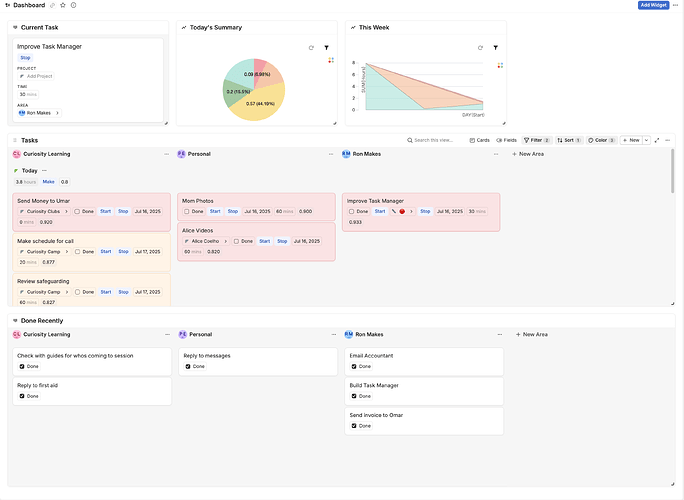Screen dimensions: 684x500
Task: Click the Curiosity Learning avatar in Tasks
Action: (x=17, y=154)
